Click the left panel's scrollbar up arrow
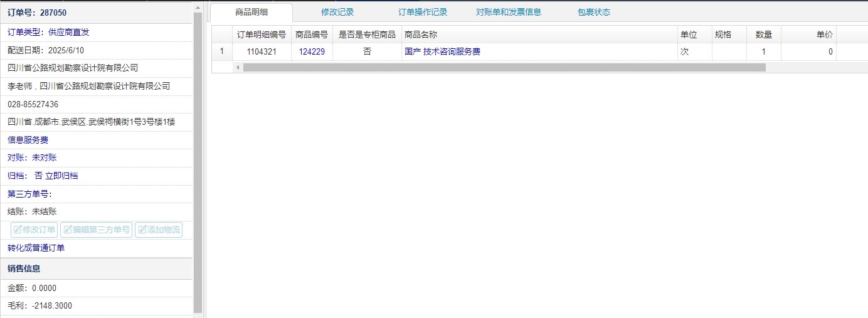868x318 pixels. [x=198, y=7]
